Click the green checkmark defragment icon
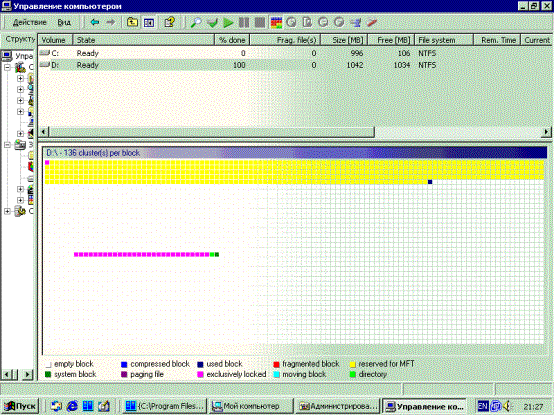The width and height of the screenshot is (554, 415). pos(212,23)
